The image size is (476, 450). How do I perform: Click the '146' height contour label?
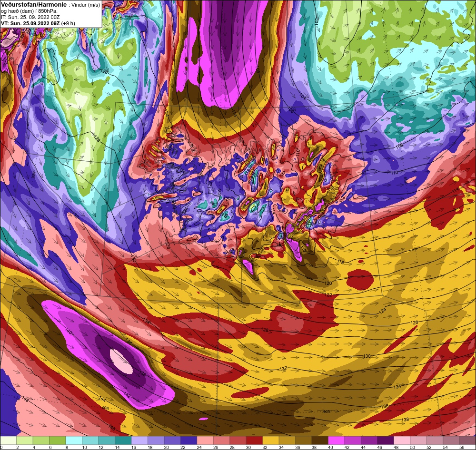[x=112, y=428]
